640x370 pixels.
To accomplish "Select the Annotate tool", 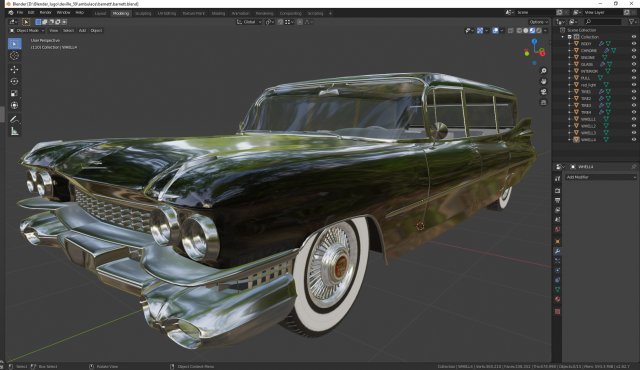I will (15, 120).
